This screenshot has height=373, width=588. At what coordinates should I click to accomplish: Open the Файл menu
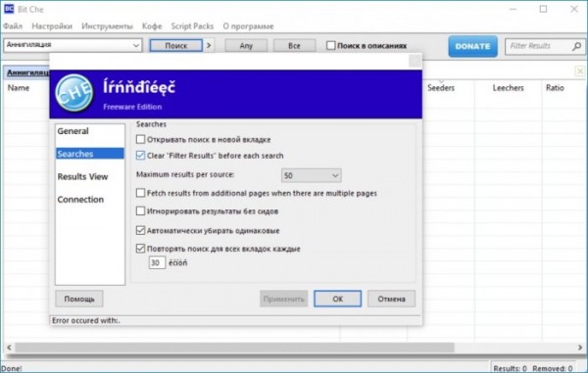coord(13,26)
